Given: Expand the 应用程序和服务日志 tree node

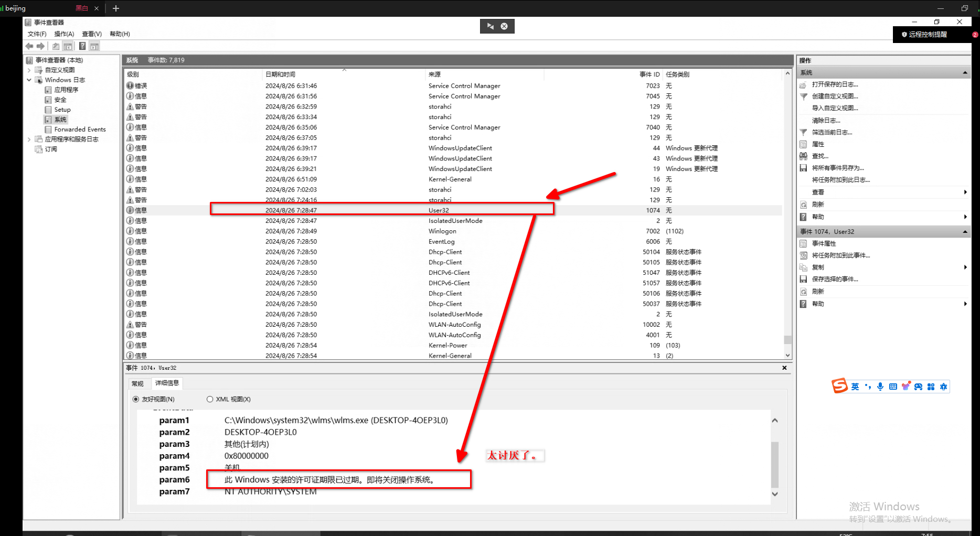Looking at the screenshot, I should pyautogui.click(x=29, y=139).
